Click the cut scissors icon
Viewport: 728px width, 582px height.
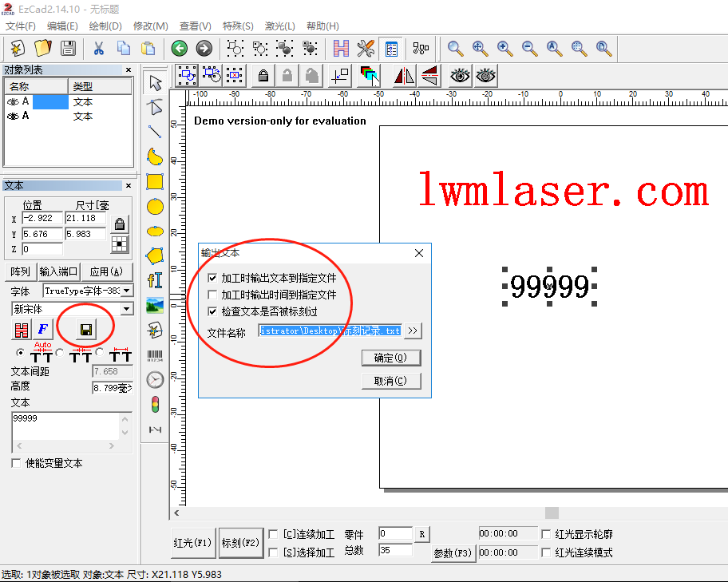99,48
